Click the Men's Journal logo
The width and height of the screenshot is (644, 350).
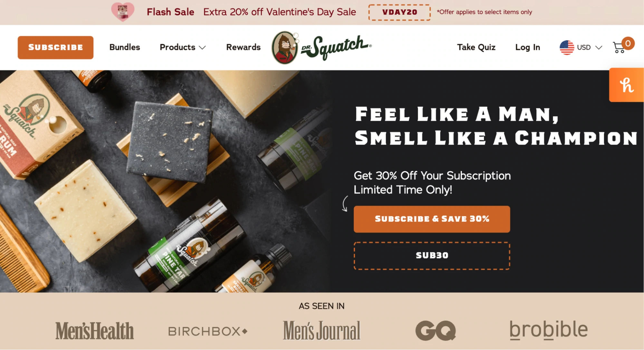pyautogui.click(x=322, y=331)
